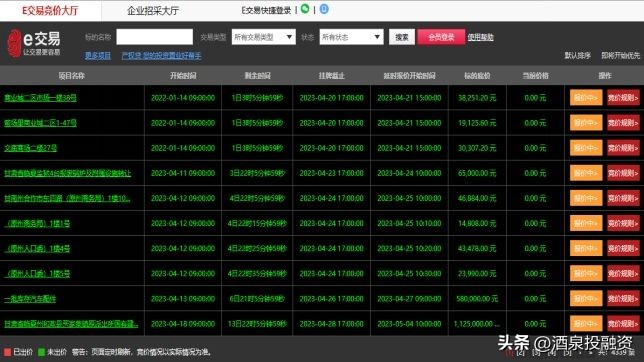Click start time 2023-04-13 09:00:00 cell
The image size is (644, 362).
point(183,299)
